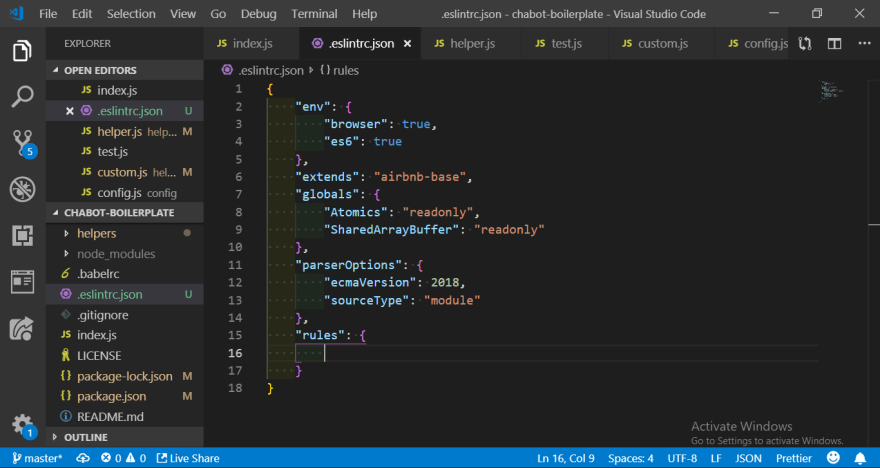The width and height of the screenshot is (880, 468).
Task: Open the Help menu
Action: [x=365, y=14]
